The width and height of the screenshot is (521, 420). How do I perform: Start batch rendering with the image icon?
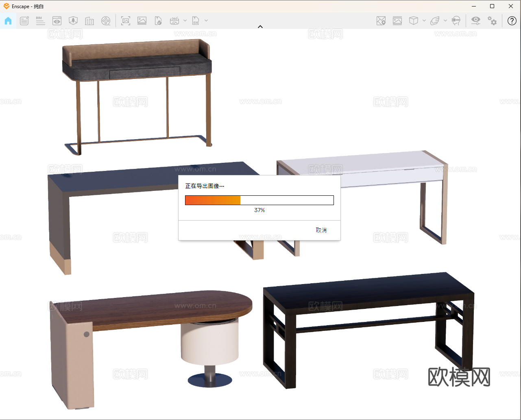click(142, 21)
